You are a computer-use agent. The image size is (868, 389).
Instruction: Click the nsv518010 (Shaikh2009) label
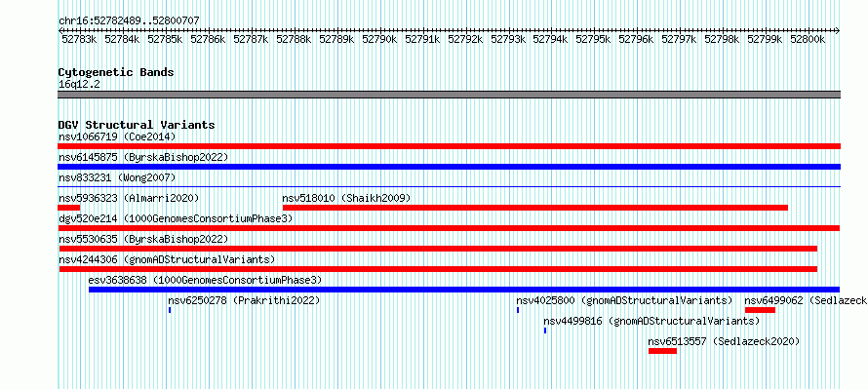346,198
